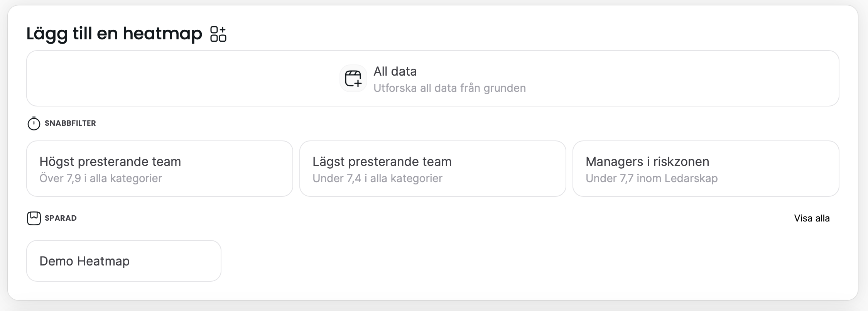Screen dimensions: 868x311
Task: Click the SPARAD section label
Action: (x=61, y=218)
